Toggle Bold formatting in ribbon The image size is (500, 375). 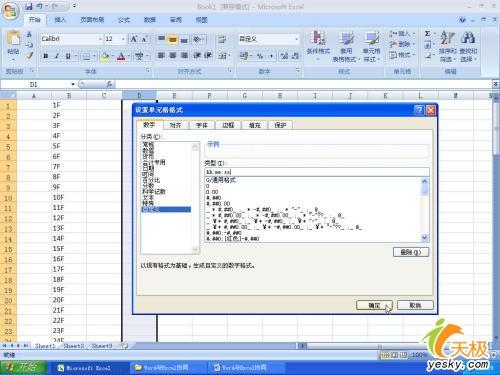click(x=46, y=56)
